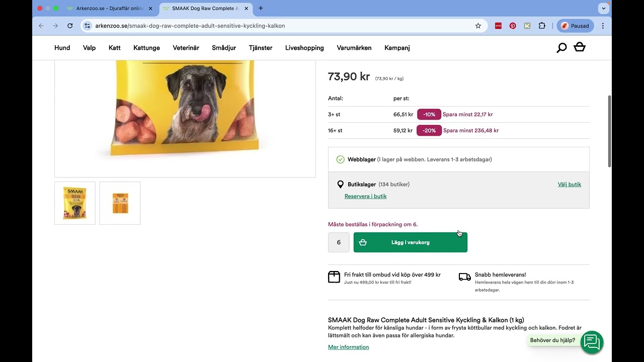
Task: Open the shopping basket icon in header
Action: coord(580,47)
